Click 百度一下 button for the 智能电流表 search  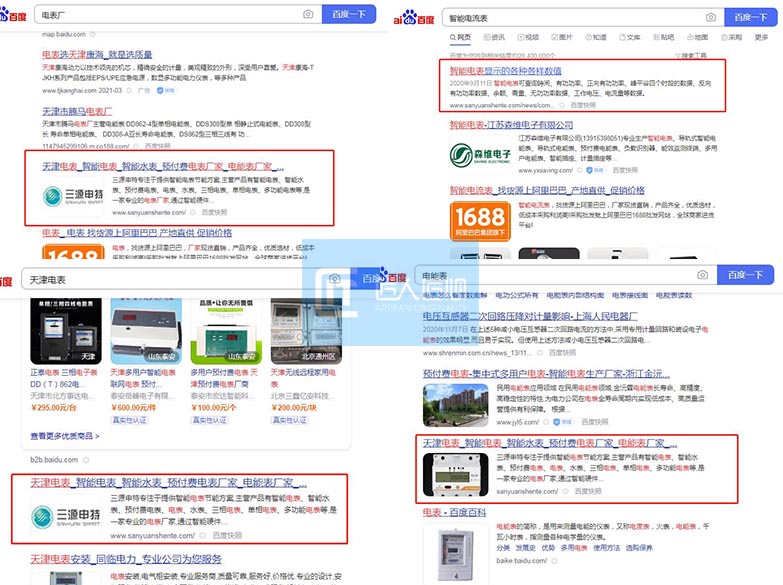tap(751, 17)
